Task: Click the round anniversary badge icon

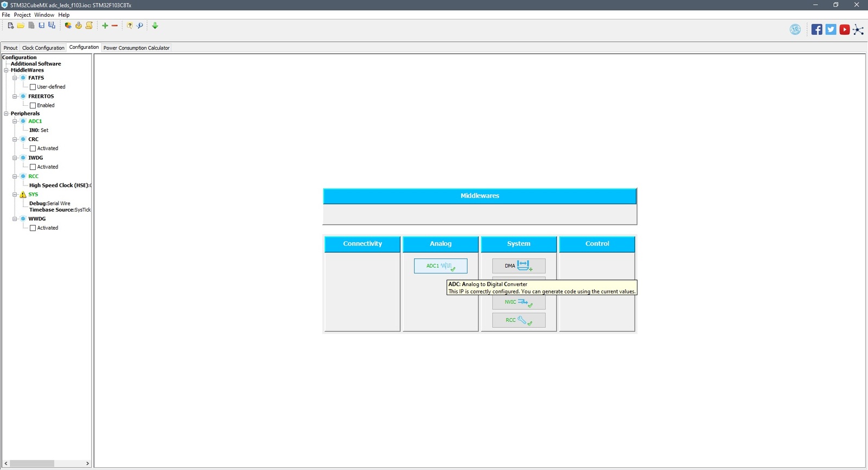Action: (795, 29)
